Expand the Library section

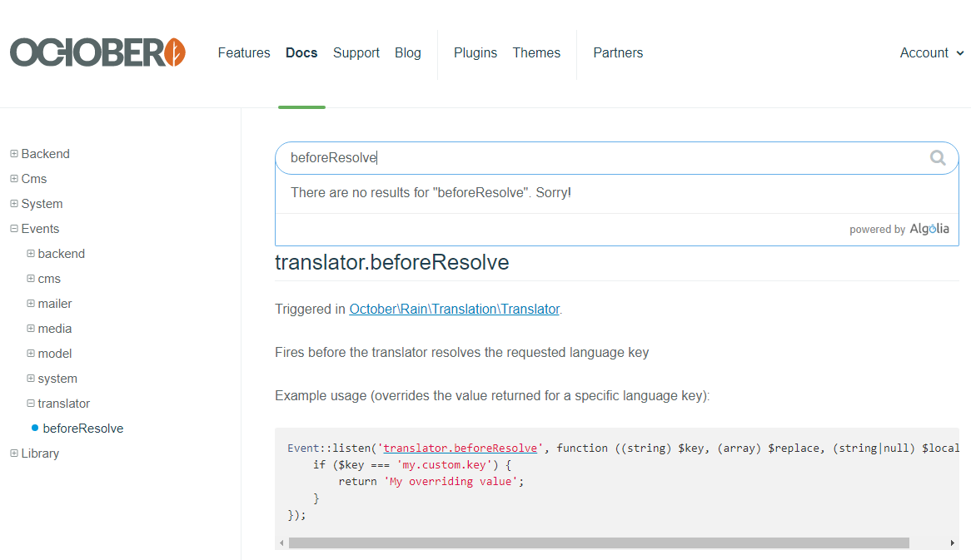click(12, 453)
